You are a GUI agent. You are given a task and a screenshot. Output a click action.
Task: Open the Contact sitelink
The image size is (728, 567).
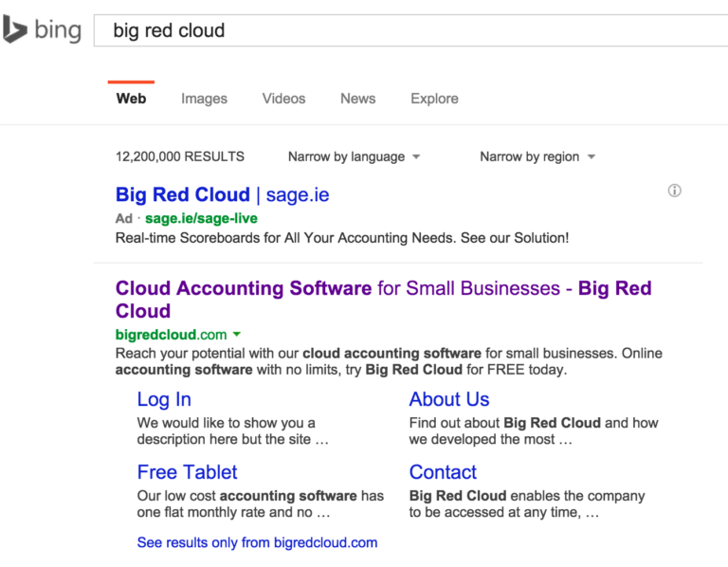click(x=443, y=472)
